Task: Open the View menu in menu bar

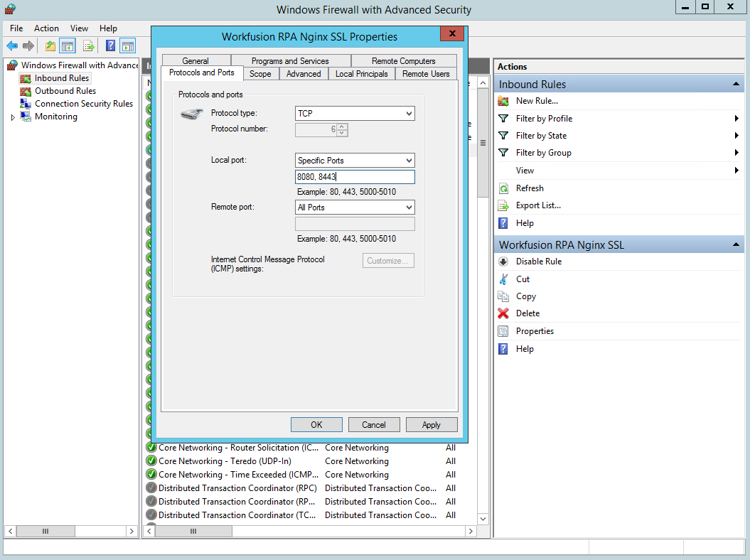Action: 79,28
